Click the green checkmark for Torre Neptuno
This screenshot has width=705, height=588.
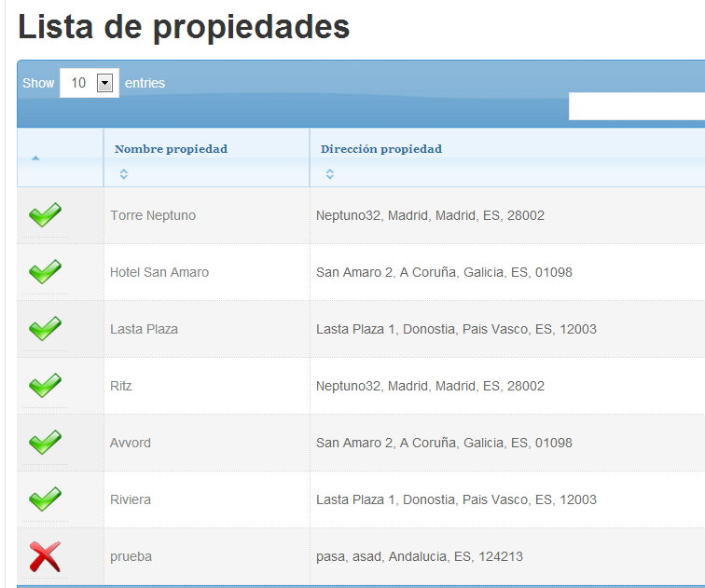pos(45,214)
